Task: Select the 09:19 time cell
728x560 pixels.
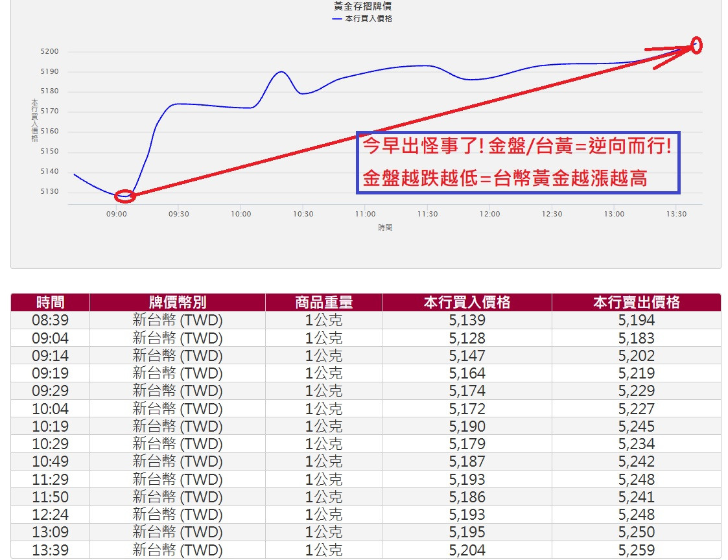Action: tap(50, 373)
